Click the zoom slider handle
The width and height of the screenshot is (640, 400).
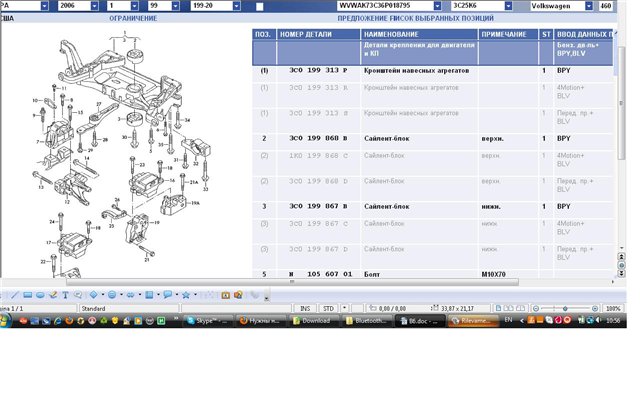tap(565, 309)
